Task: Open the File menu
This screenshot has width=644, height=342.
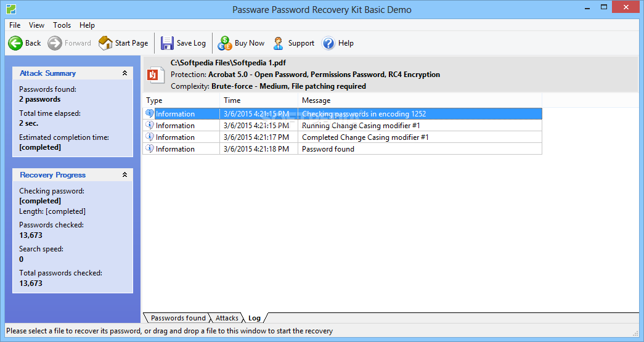Action: pyautogui.click(x=15, y=25)
